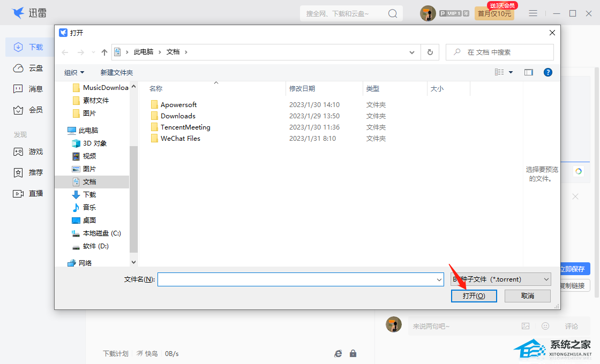Open the help question mark icon
The width and height of the screenshot is (600, 364).
click(x=548, y=72)
